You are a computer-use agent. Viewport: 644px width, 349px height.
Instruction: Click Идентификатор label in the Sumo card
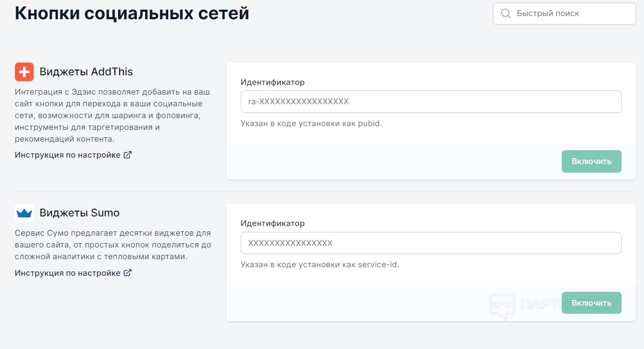point(273,223)
